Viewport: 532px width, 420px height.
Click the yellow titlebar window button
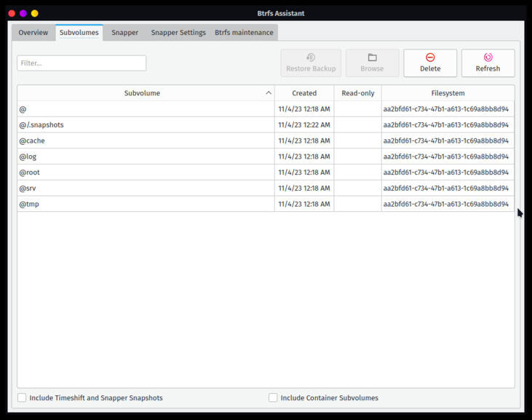click(x=35, y=13)
